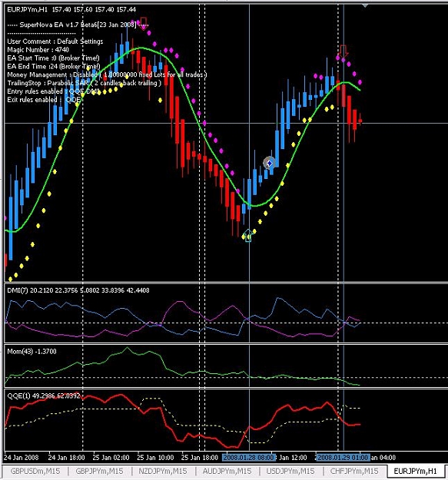448x480 pixels.
Task: Click the chart shift triangle marker
Action: click(365, 5)
